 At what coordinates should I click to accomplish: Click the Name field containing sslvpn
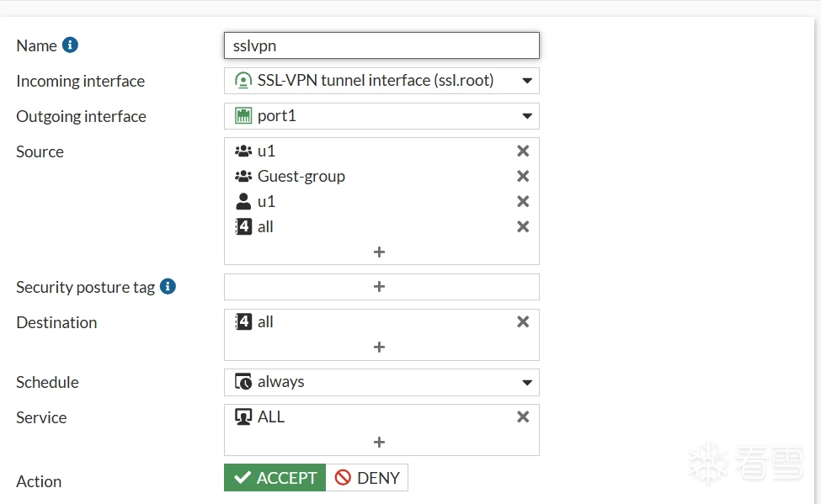(381, 45)
